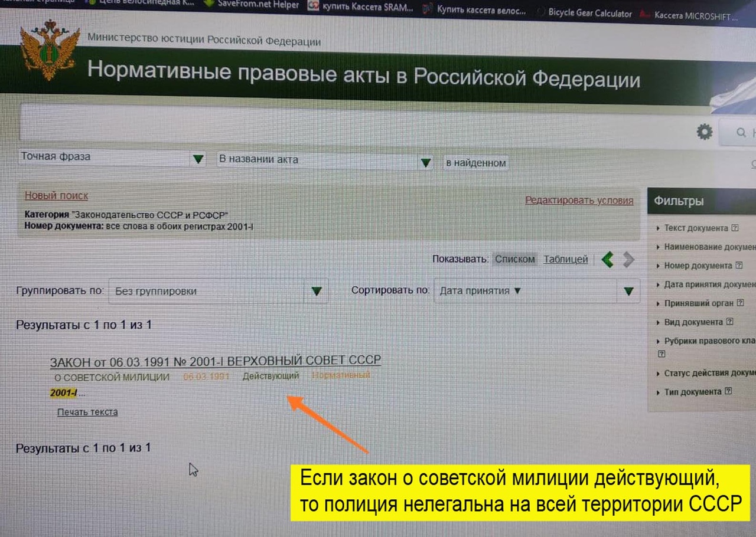Open help icon next to Вид документа
Image resolution: width=756 pixels, height=537 pixels.
(729, 322)
